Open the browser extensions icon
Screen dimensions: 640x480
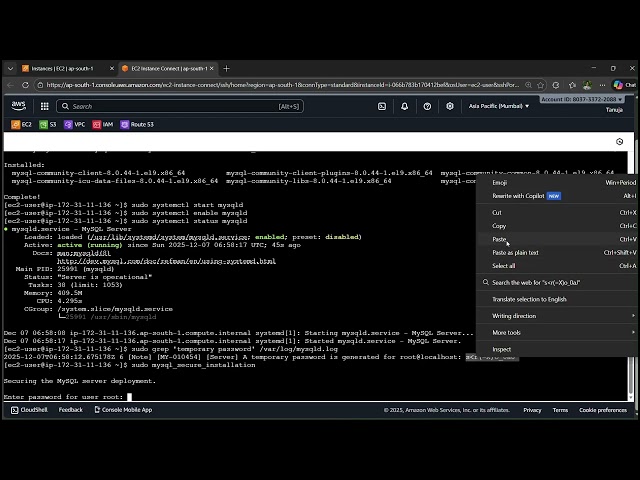pos(556,85)
